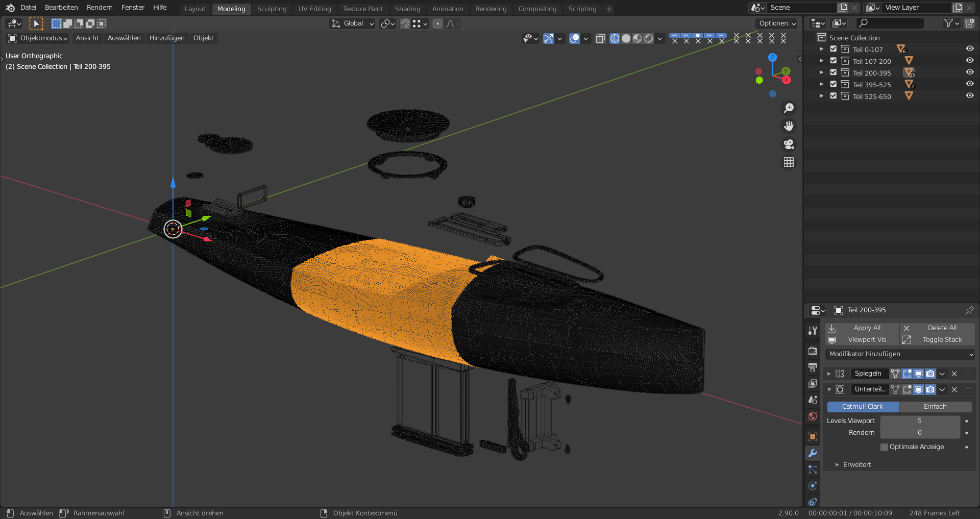Screen dimensions: 980x519
Task: Click the Levels Viewport value field
Action: pyautogui.click(x=919, y=421)
